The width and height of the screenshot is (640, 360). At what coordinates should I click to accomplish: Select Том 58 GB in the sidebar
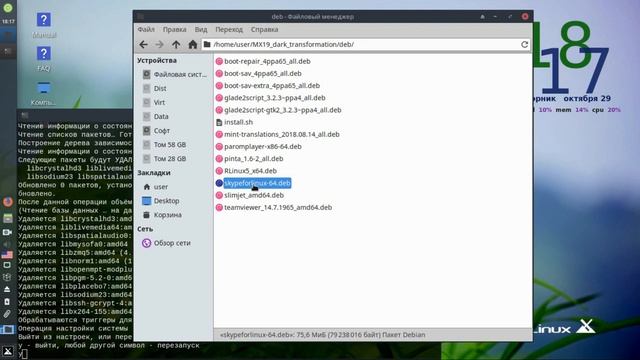[x=169, y=144]
